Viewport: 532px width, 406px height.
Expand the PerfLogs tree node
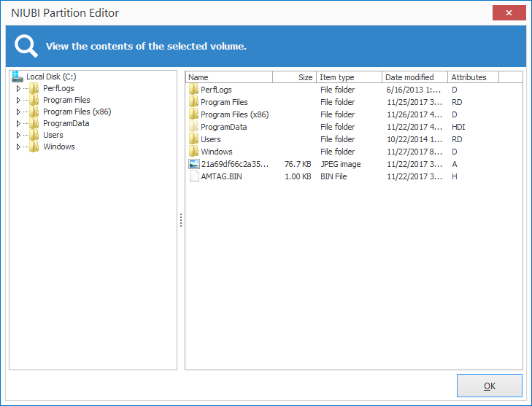(18, 88)
